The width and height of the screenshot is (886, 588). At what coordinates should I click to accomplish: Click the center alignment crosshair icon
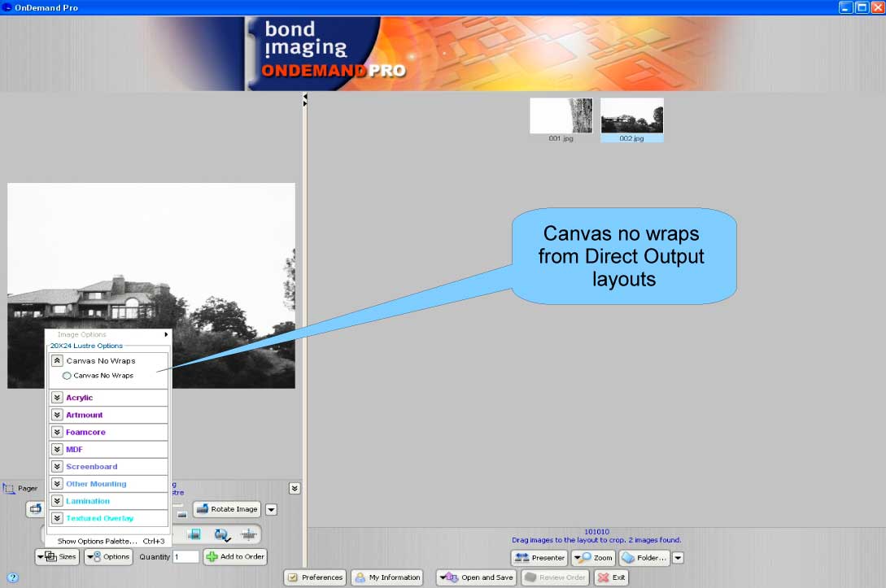coord(249,534)
